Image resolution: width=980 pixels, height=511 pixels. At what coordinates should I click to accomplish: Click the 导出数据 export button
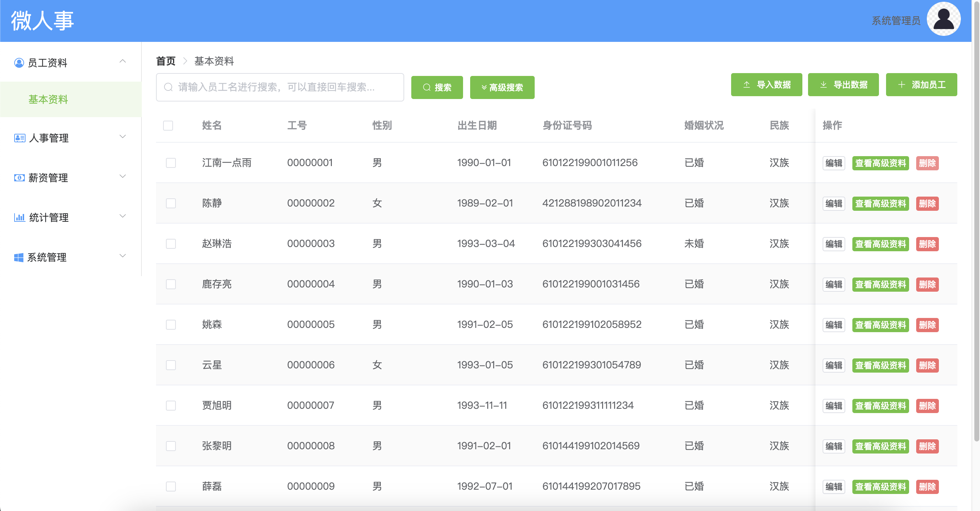click(x=843, y=84)
